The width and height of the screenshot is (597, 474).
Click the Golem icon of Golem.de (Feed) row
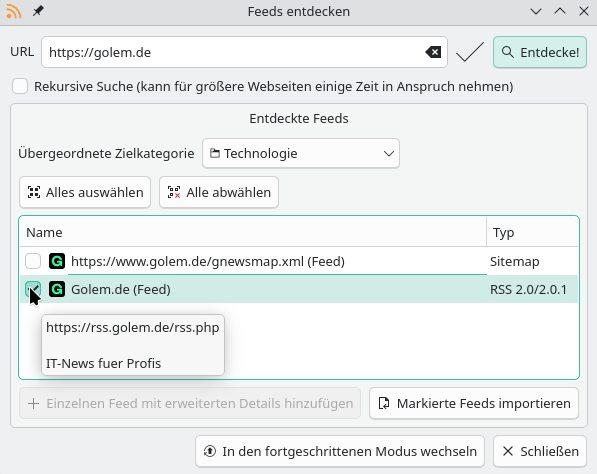tap(57, 289)
